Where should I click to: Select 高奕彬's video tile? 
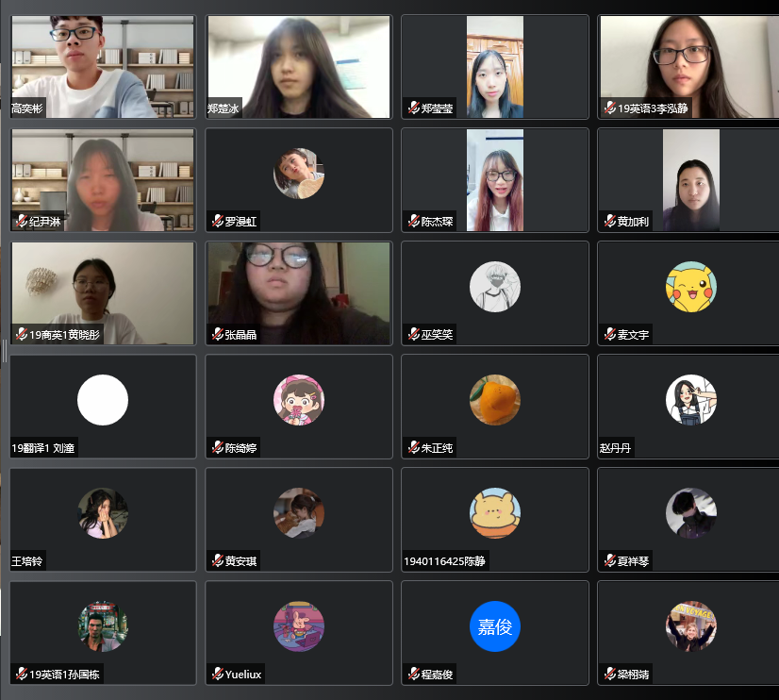(x=103, y=67)
